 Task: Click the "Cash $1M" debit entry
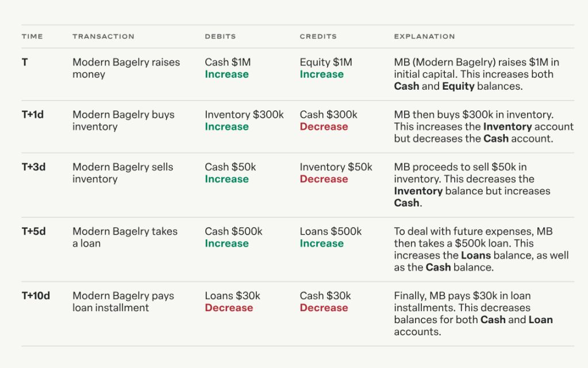click(x=228, y=62)
